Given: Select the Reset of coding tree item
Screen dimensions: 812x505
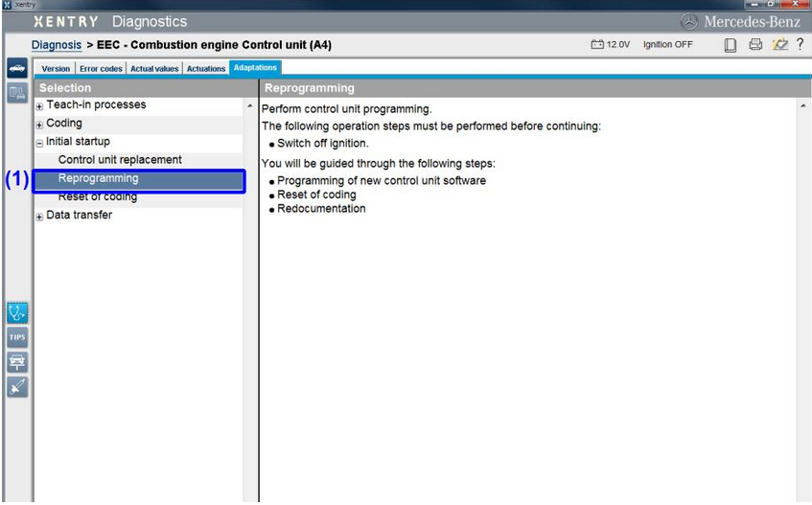Looking at the screenshot, I should 98,197.
